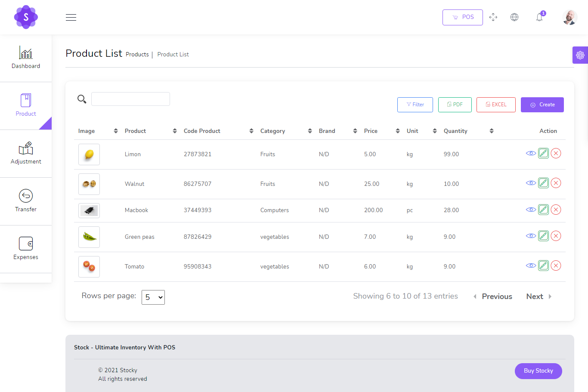588x392 pixels.
Task: Go to the Next page of entries
Action: click(535, 296)
